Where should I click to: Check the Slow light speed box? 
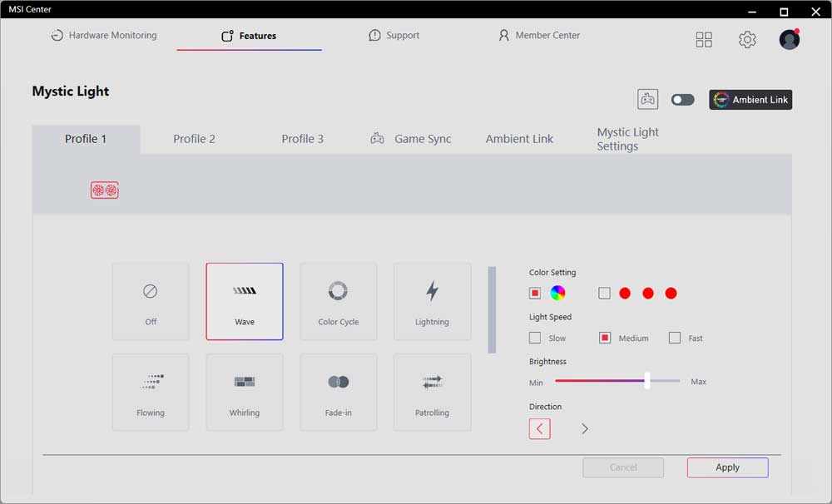point(535,338)
